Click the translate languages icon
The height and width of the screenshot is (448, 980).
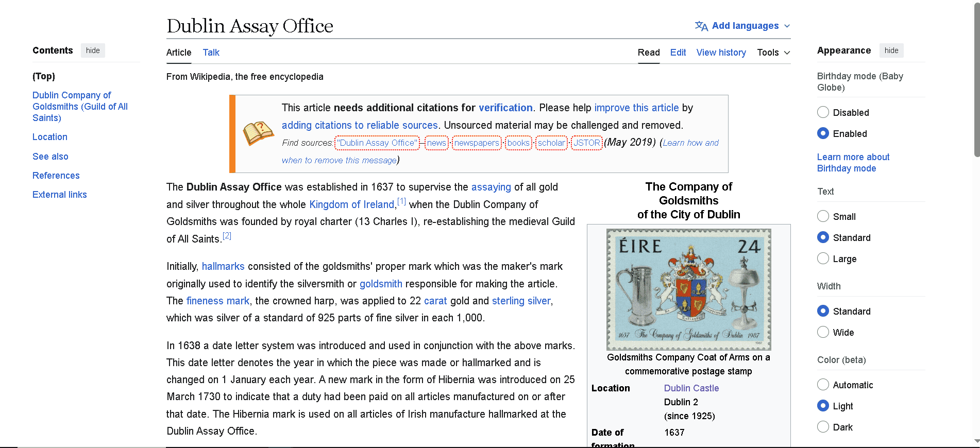coord(701,26)
